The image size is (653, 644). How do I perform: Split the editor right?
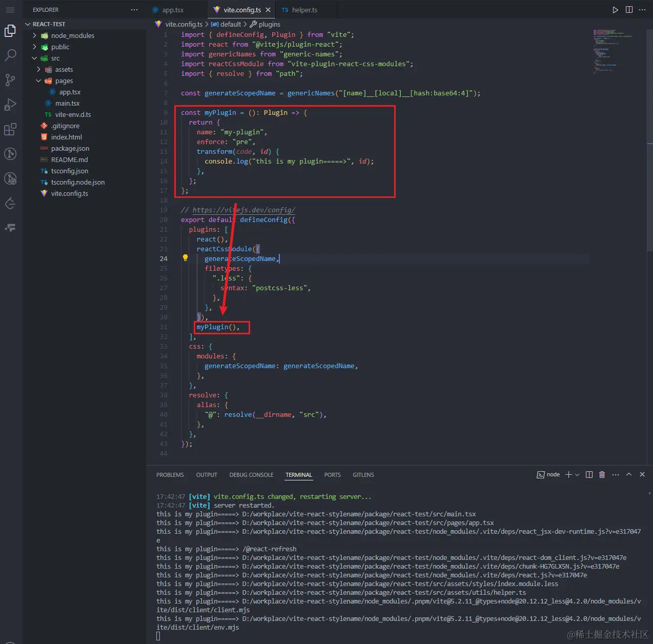[629, 10]
